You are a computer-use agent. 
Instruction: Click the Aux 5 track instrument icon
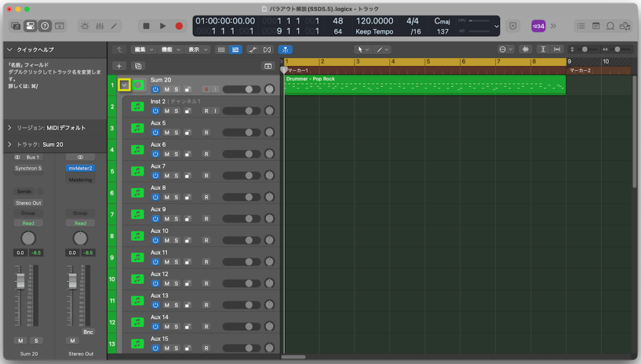click(x=137, y=128)
